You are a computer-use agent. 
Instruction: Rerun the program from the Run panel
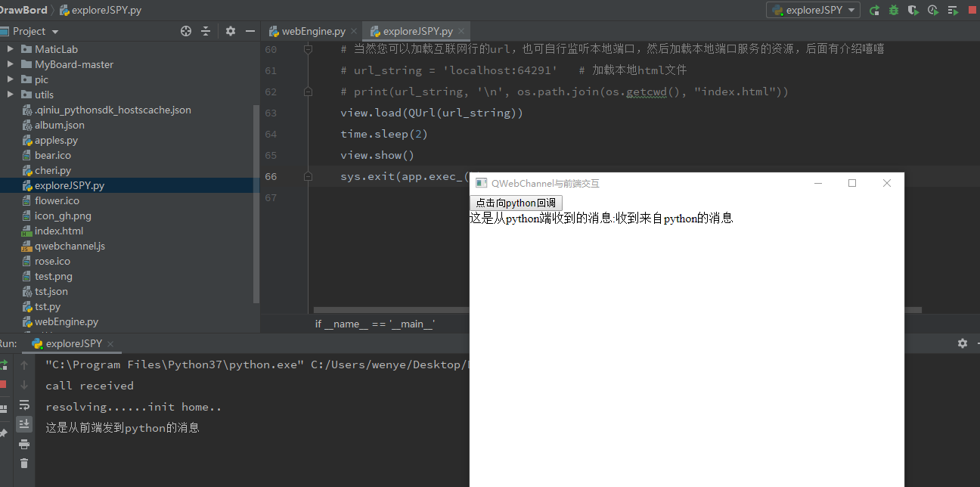point(4,365)
